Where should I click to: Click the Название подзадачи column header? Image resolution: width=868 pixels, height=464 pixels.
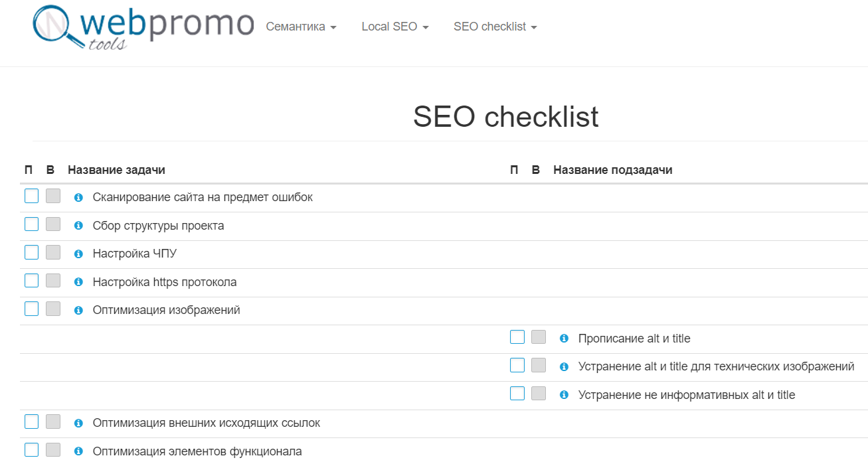point(612,170)
